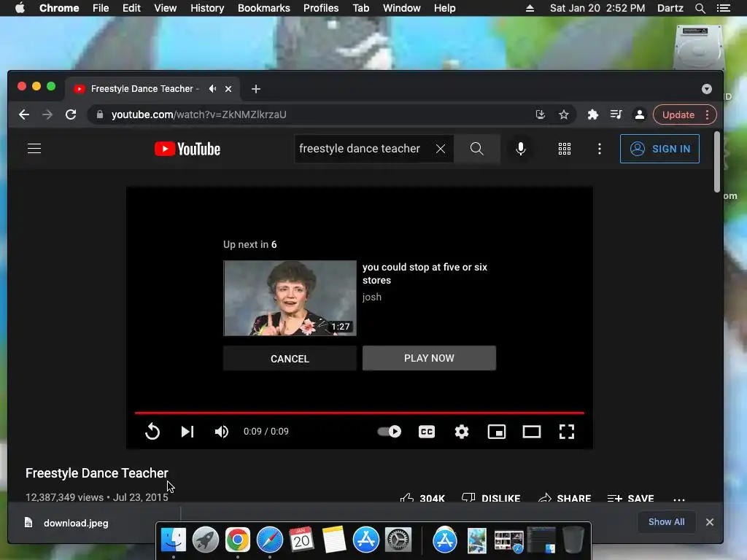
Task: Close the downloads bar
Action: pyautogui.click(x=709, y=522)
